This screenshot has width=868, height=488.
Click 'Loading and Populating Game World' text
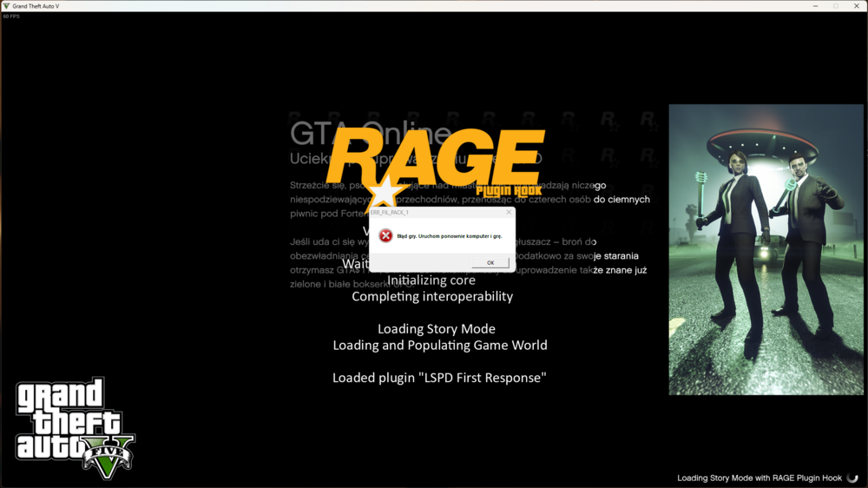click(x=440, y=345)
